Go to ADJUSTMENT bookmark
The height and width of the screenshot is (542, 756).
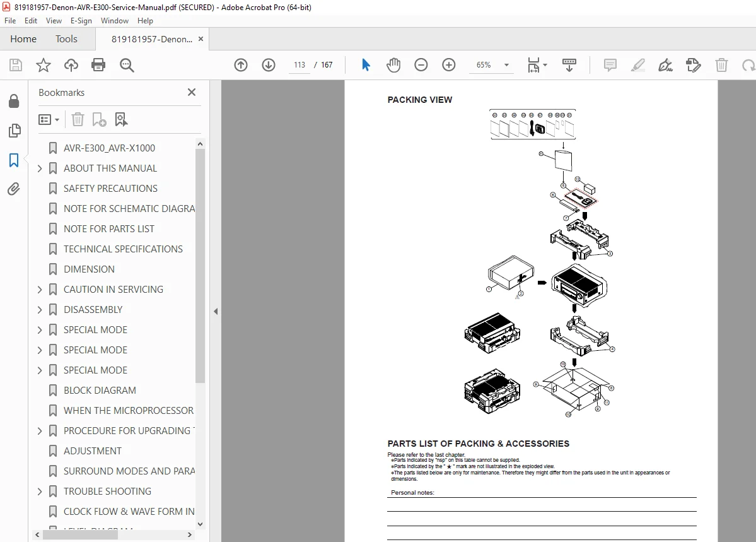tap(93, 451)
